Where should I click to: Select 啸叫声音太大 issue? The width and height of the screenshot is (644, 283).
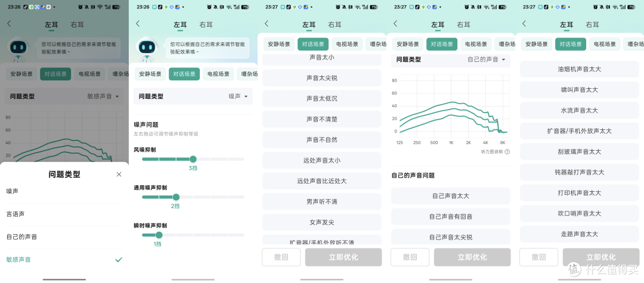tap(580, 89)
